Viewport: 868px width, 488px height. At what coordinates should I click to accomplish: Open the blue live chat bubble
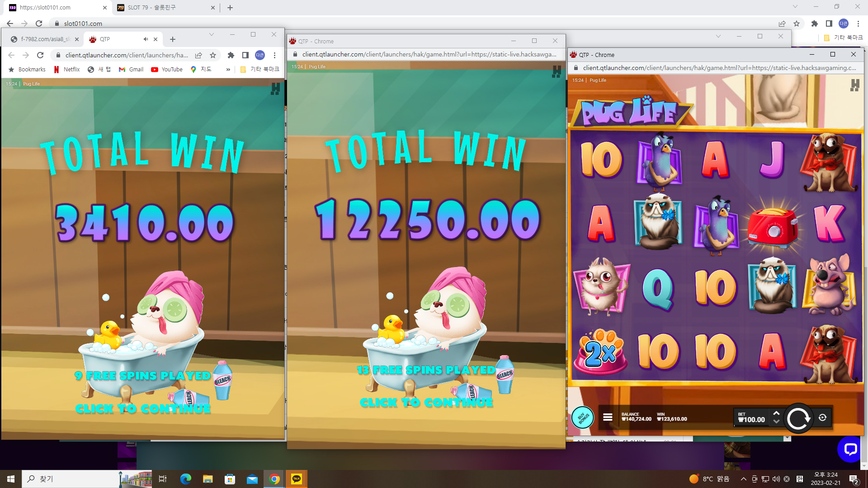click(850, 449)
